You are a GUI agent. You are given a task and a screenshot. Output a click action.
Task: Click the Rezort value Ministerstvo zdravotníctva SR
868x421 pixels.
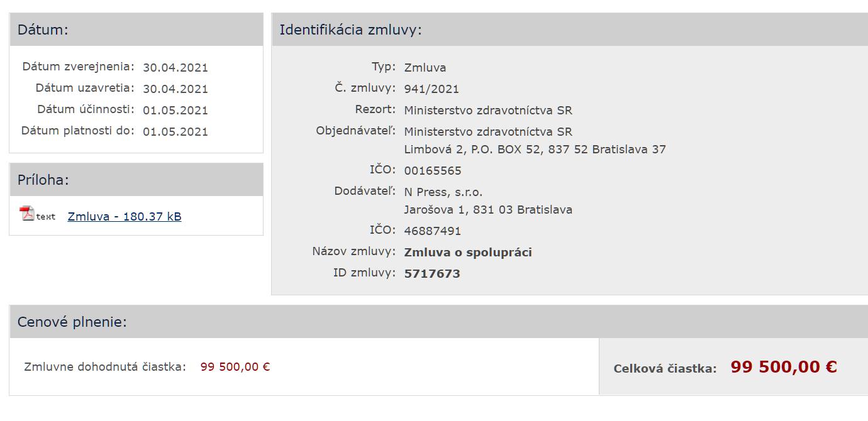488,111
